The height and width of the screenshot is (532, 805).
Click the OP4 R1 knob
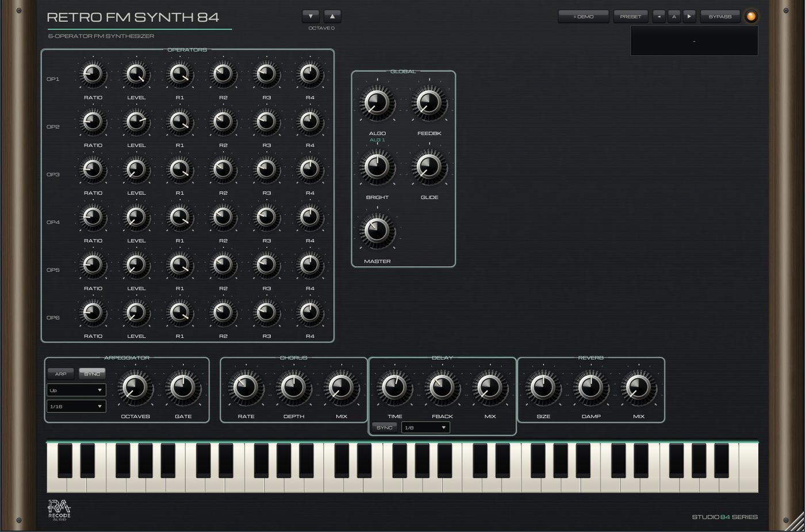click(179, 217)
